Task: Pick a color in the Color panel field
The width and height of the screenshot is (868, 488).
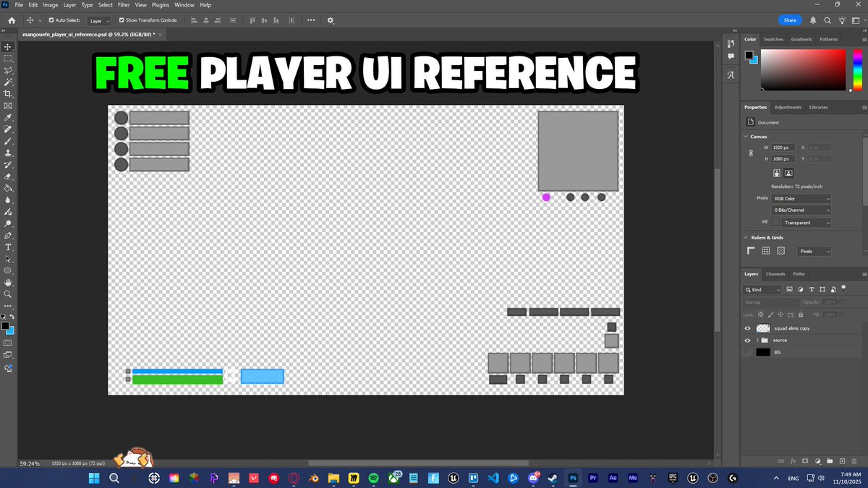Action: (x=803, y=70)
